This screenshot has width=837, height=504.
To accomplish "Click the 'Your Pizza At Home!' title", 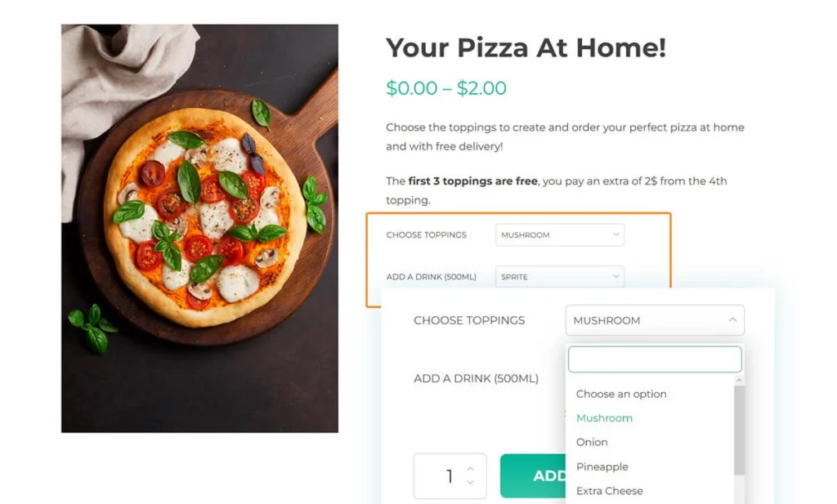I will [x=526, y=48].
